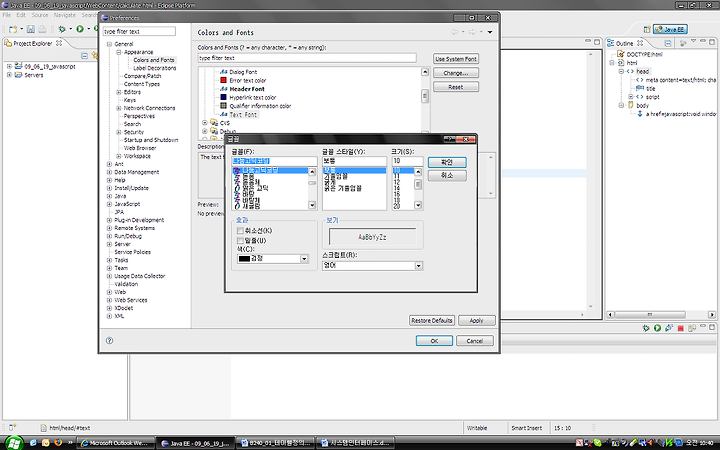Collapse the Appearance node in Preferences tree
This screenshot has width=720, height=450.
tap(118, 52)
